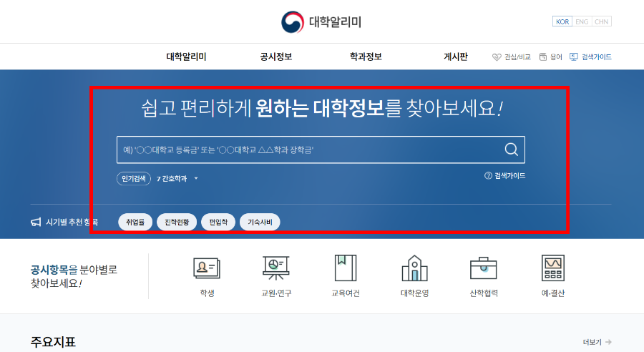Viewport: 644px width, 352px height.
Task: Click popular keyword 7 간호학과
Action: pos(172,179)
